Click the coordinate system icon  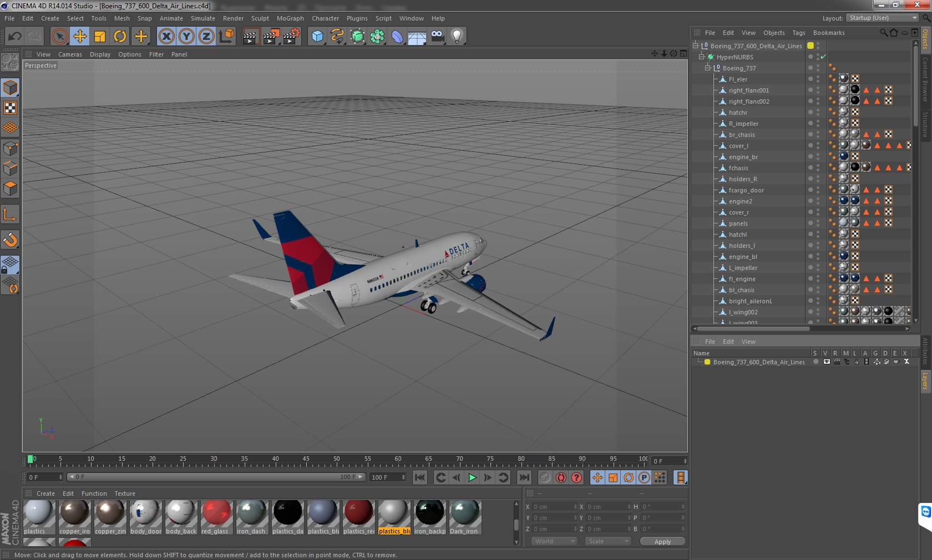[226, 37]
